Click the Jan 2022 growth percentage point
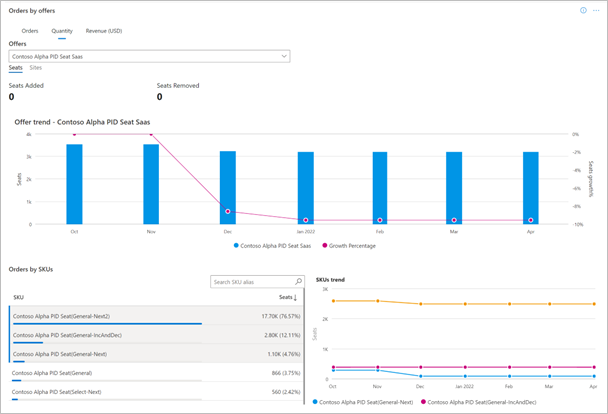 306,220
